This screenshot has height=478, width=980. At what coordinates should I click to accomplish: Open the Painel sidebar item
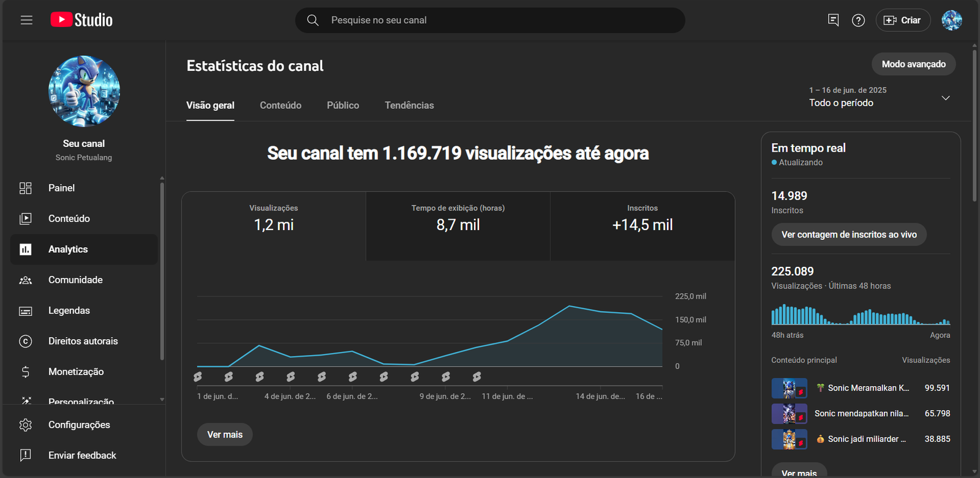[84, 188]
